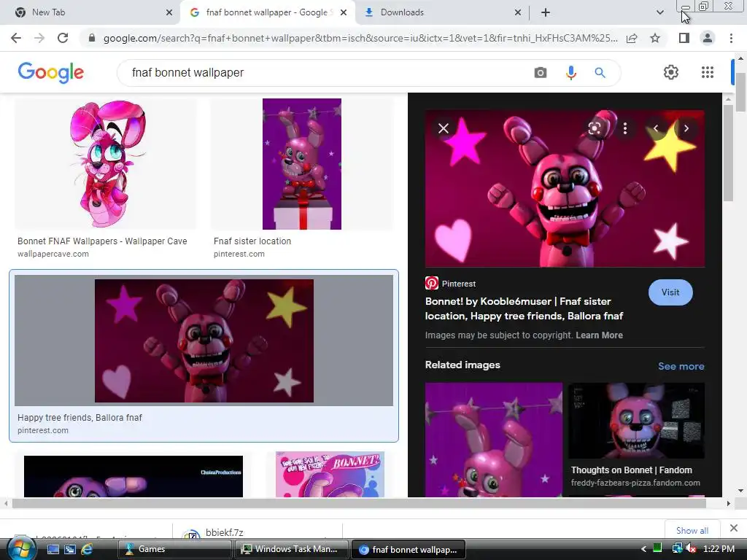Image resolution: width=747 pixels, height=560 pixels.
Task: Open preview image more options
Action: 625,128
